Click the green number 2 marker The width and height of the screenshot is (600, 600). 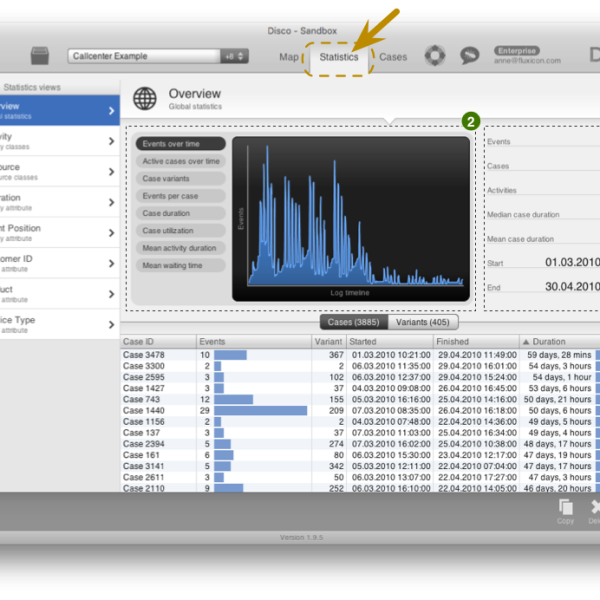(470, 121)
